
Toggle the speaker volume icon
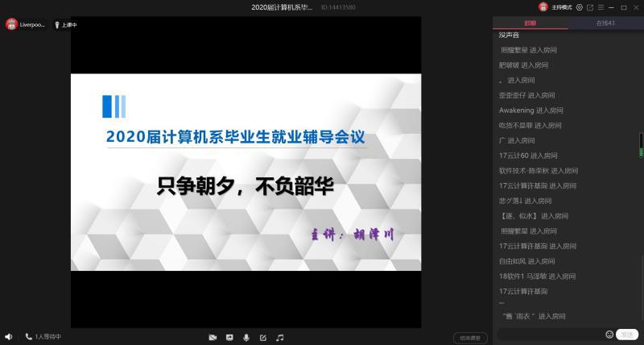pos(9,337)
